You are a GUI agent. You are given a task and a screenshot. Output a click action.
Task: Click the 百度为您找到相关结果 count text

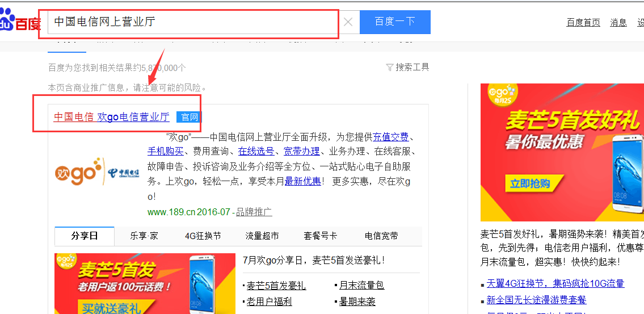[x=117, y=68]
